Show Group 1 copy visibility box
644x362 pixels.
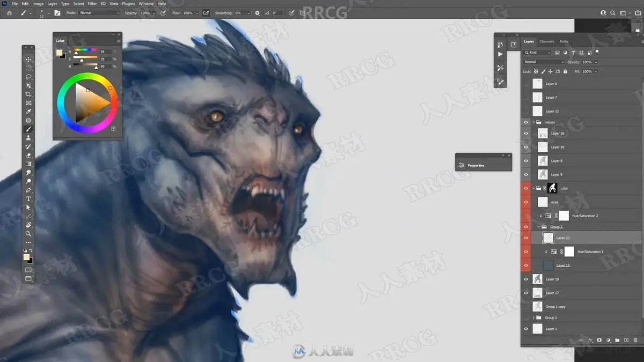(526, 307)
